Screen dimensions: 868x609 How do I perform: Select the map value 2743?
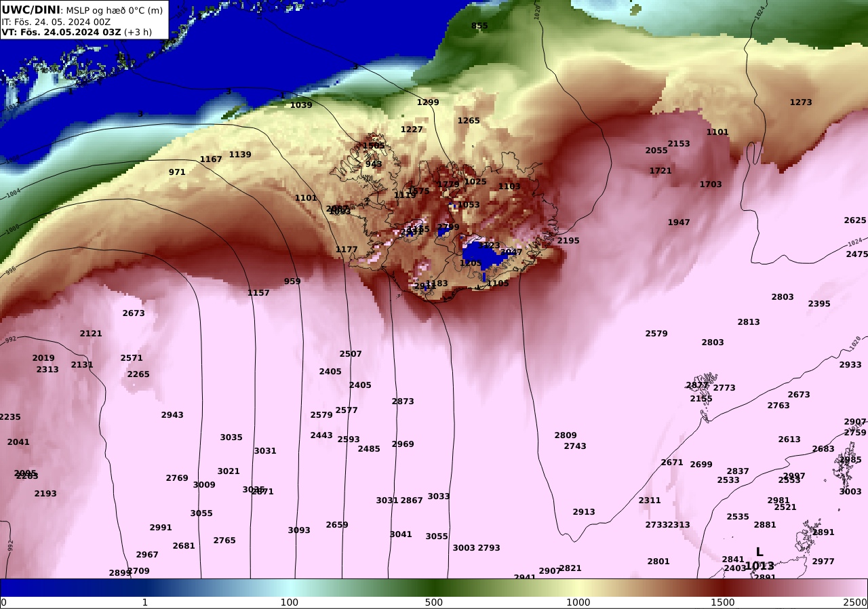coord(575,446)
